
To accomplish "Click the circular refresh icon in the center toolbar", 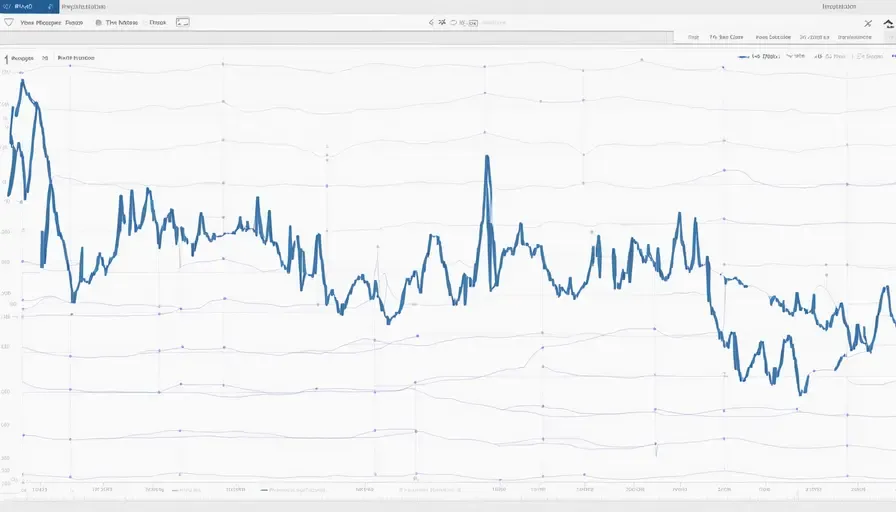I will (x=454, y=23).
